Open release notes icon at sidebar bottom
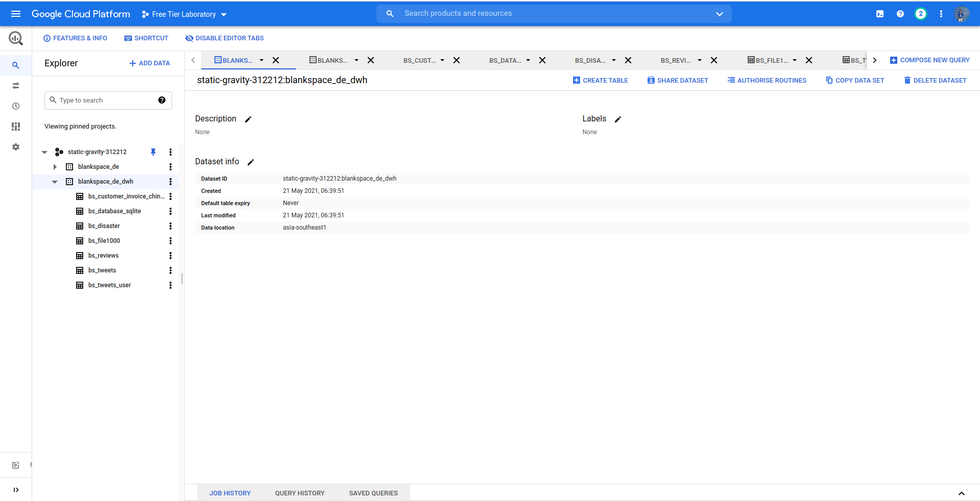The width and height of the screenshot is (980, 501). click(x=16, y=465)
